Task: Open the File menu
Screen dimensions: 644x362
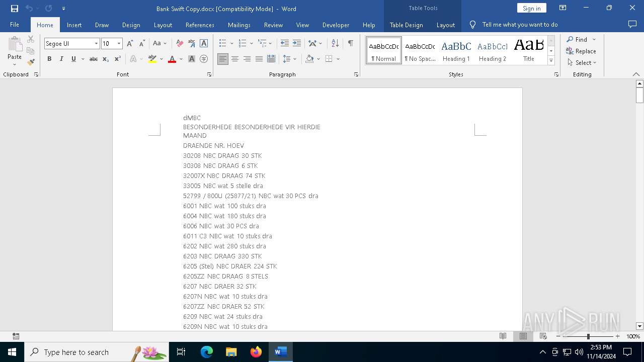Action: tap(15, 25)
